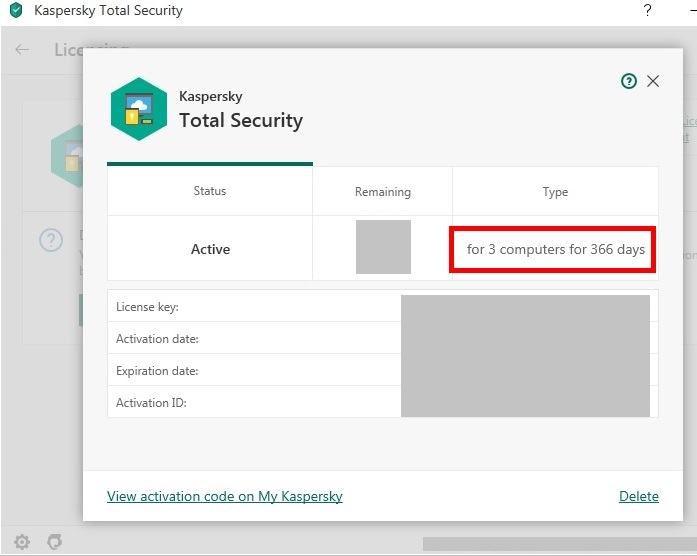The width and height of the screenshot is (697, 556).
Task: Open the support icon beside the gear
Action: [55, 542]
